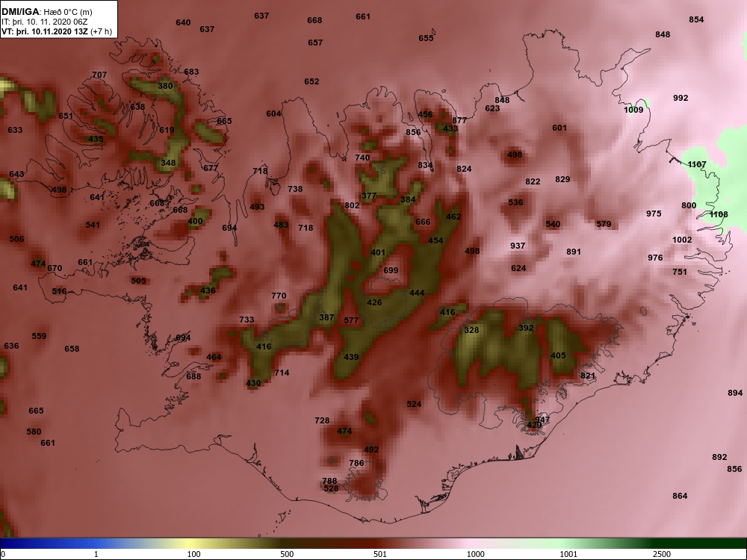Select the map value '604'
This screenshot has width=747, height=560.
point(273,113)
